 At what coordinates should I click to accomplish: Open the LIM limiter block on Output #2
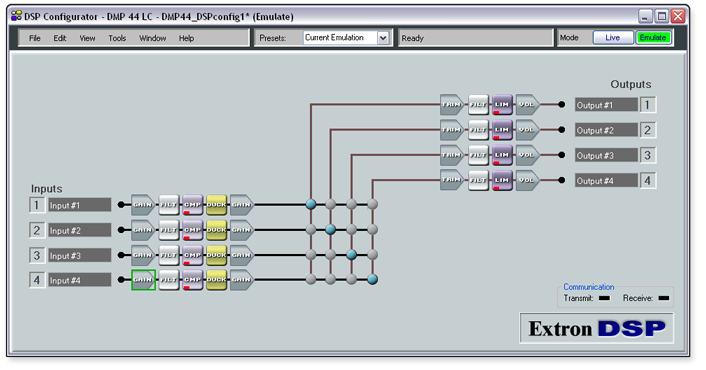point(502,130)
